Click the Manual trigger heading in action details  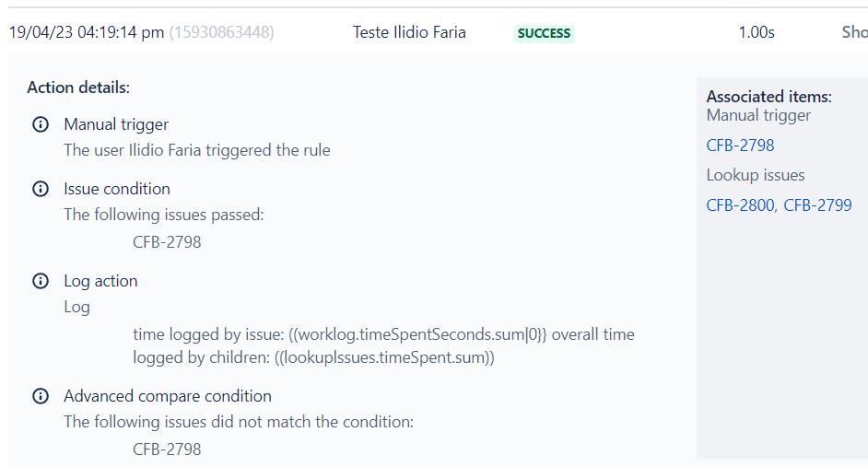[x=116, y=124]
